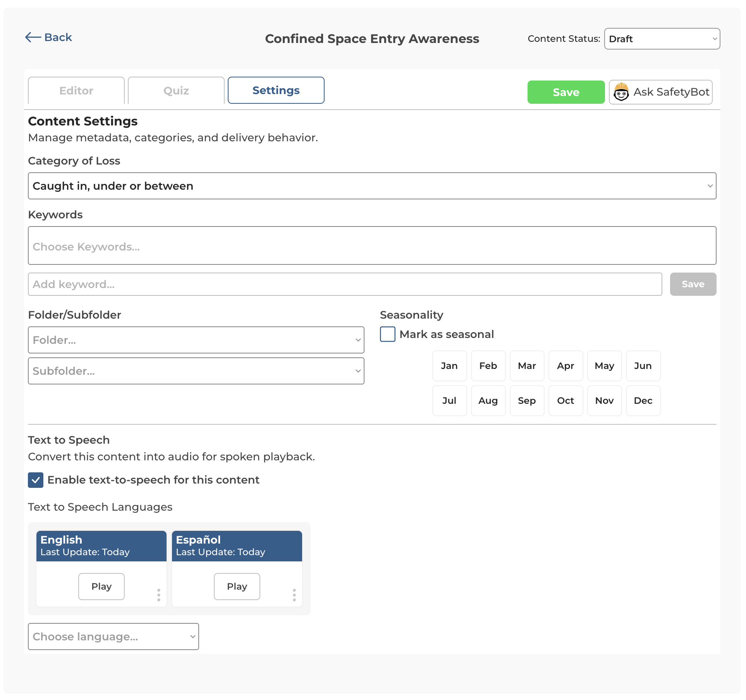Open the Choose language dropdown
Image resolution: width=746 pixels, height=700 pixels.
[x=113, y=636]
